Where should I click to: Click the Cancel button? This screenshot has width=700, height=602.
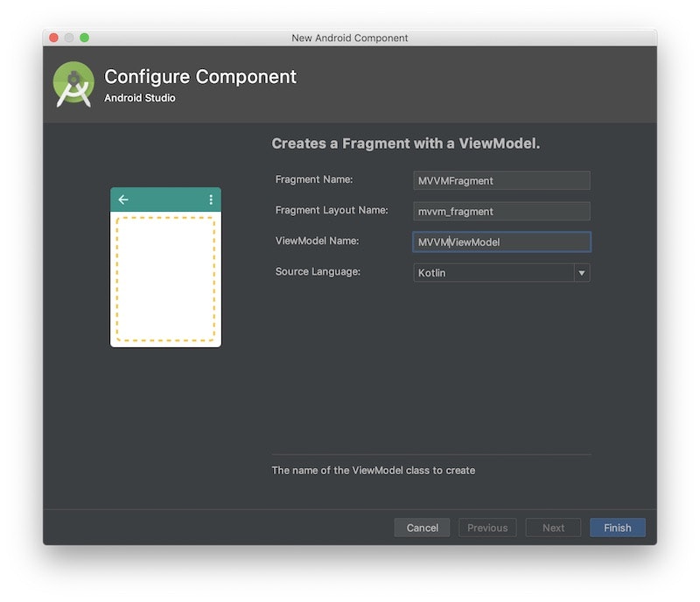(x=422, y=528)
